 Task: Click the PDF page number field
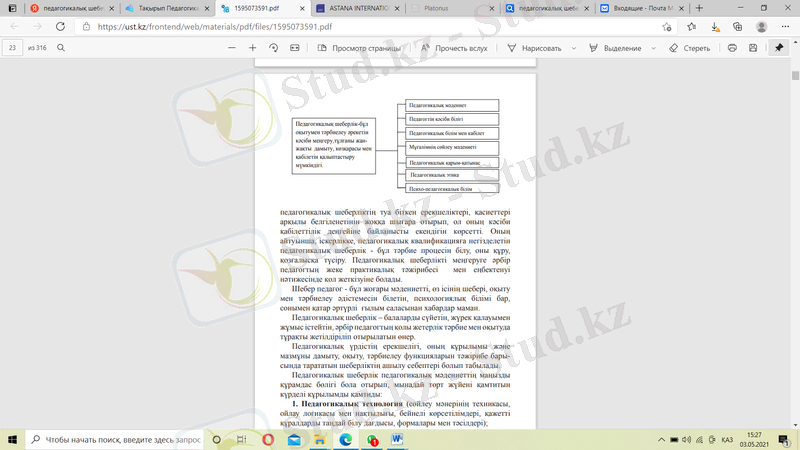tap(12, 47)
